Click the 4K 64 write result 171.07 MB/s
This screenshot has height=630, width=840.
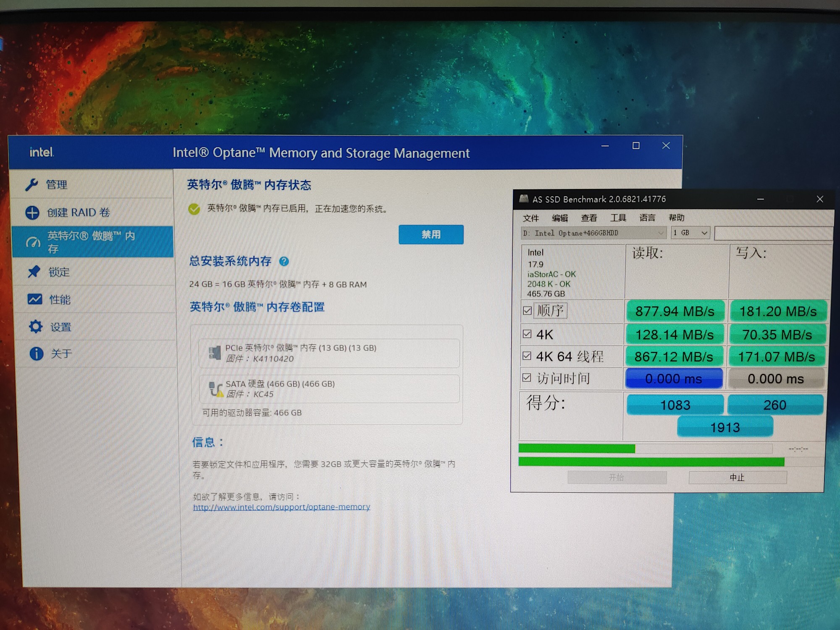777,357
